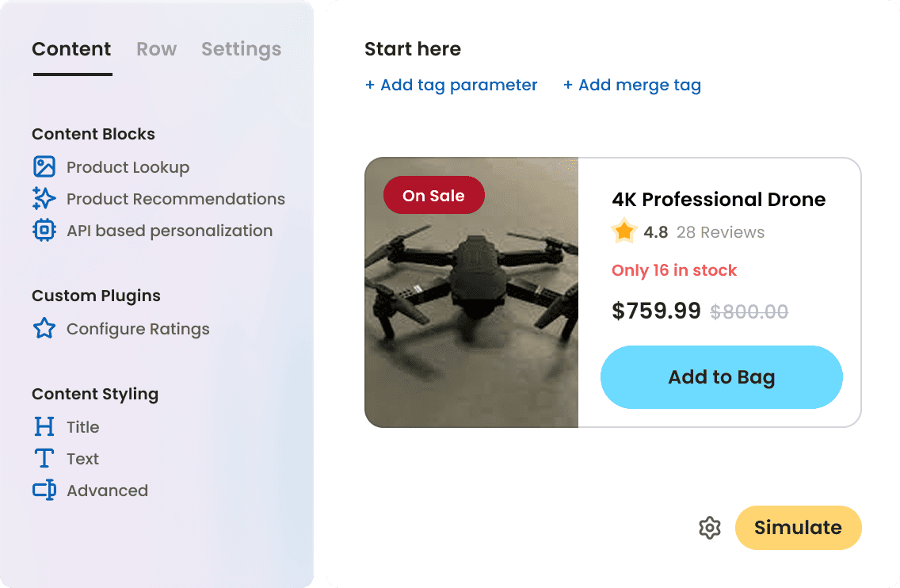Click the API based personalization chip icon
The width and height of the screenshot is (900, 588).
click(44, 231)
